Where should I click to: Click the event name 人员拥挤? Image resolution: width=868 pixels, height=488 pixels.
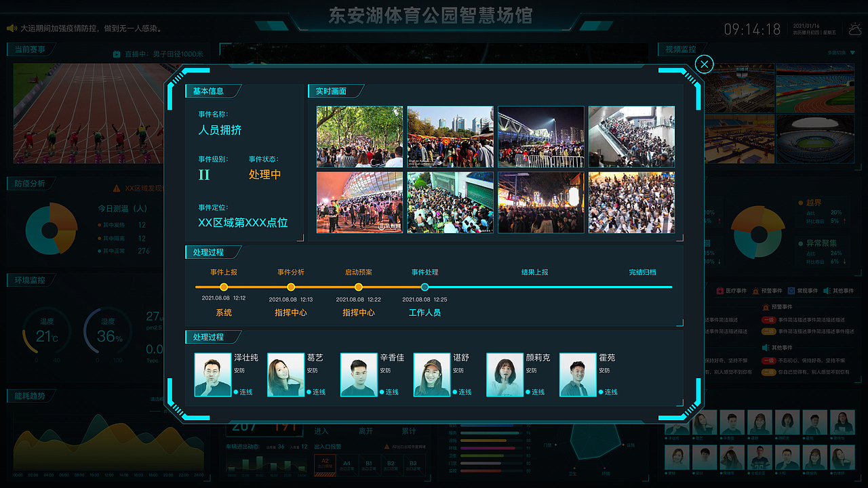pyautogui.click(x=220, y=130)
